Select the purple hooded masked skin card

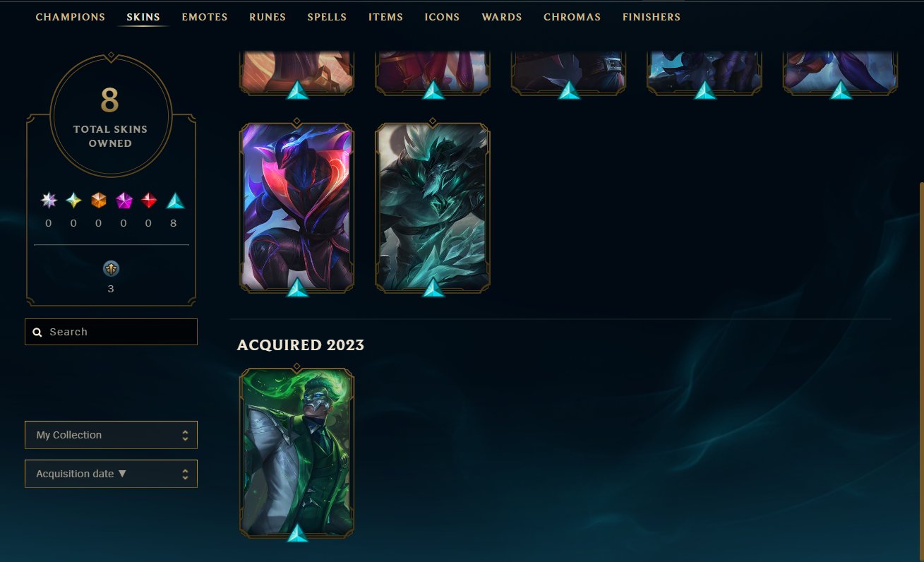click(297, 208)
